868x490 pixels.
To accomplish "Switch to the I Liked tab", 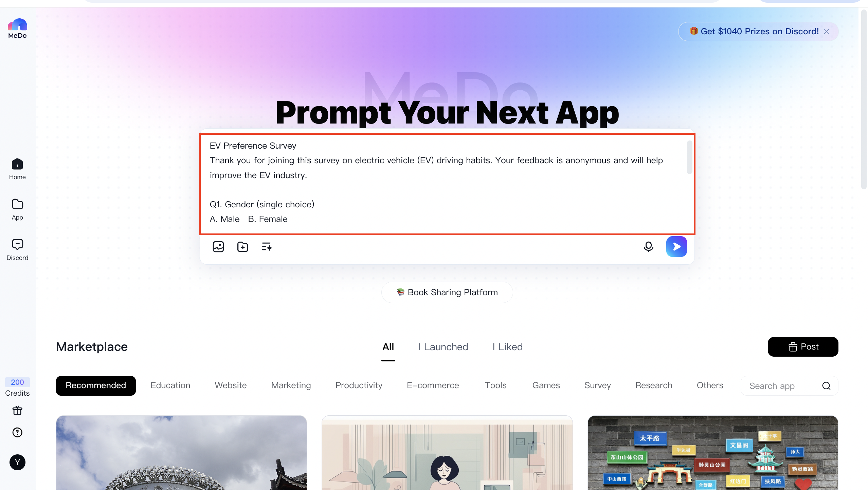I will tap(508, 347).
